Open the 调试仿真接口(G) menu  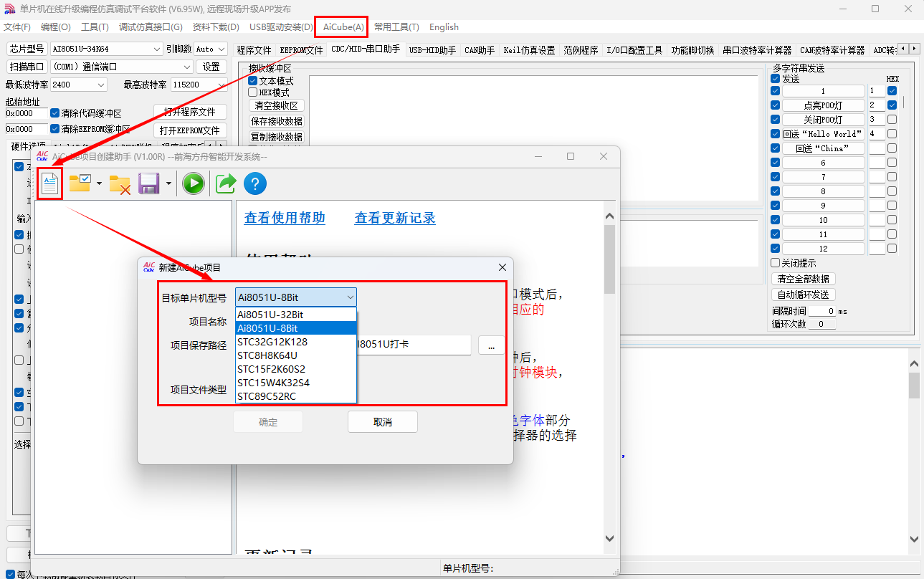point(151,27)
